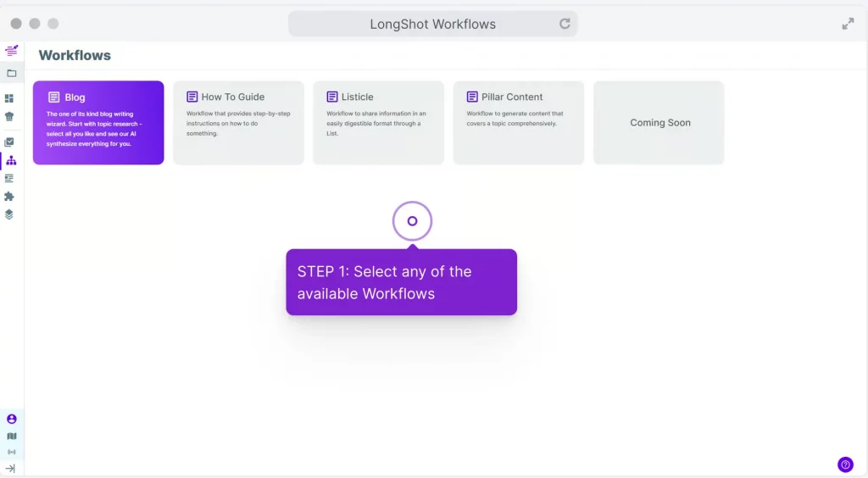Image resolution: width=868 pixels, height=478 pixels.
Task: Click the map roadmap icon in sidebar
Action: (x=11, y=436)
